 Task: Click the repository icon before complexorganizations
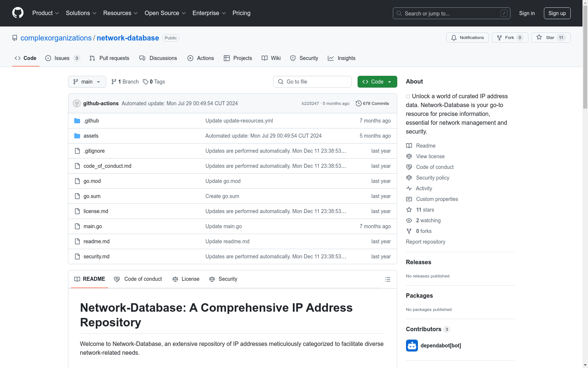click(x=15, y=38)
